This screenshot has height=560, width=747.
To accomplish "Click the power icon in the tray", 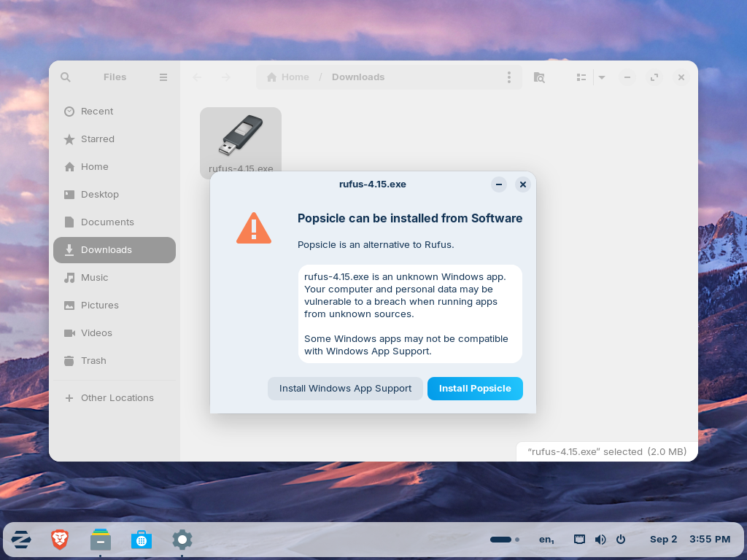I will (621, 540).
